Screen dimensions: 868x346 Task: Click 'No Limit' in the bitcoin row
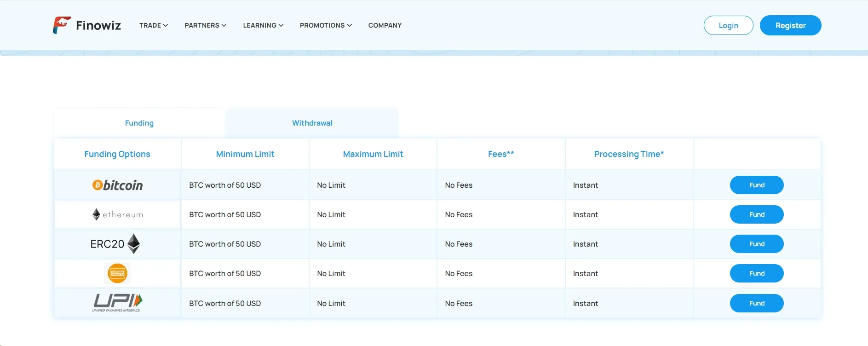click(x=331, y=185)
